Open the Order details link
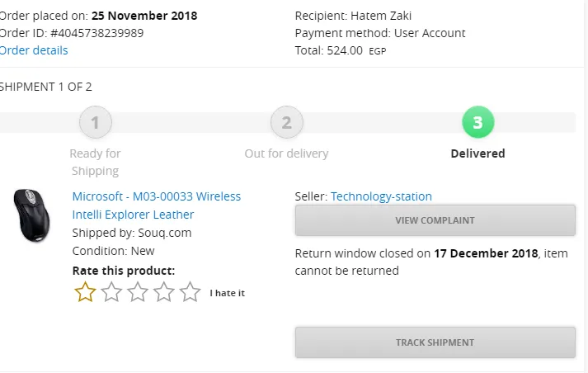The height and width of the screenshot is (373, 588). 34,50
